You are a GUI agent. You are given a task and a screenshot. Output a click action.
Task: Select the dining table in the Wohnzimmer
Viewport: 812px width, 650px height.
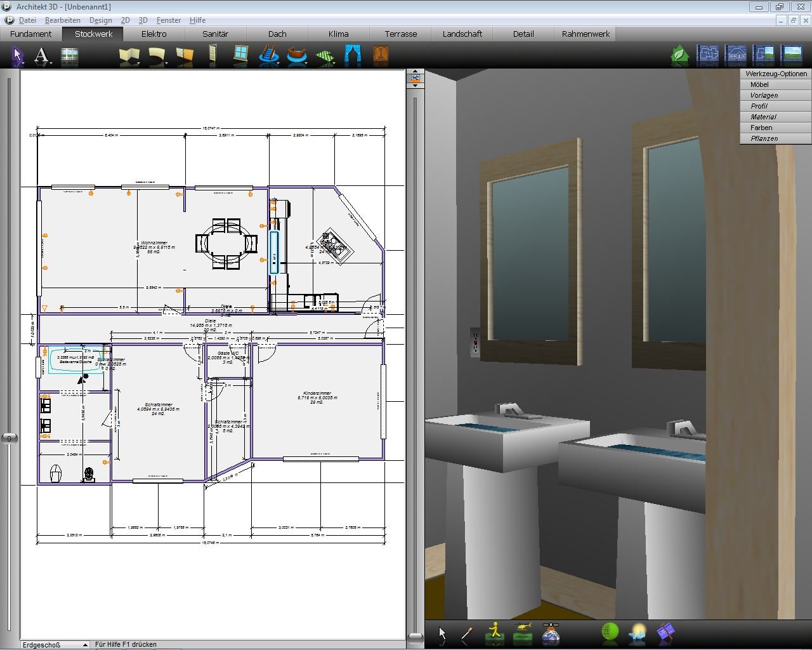click(226, 244)
